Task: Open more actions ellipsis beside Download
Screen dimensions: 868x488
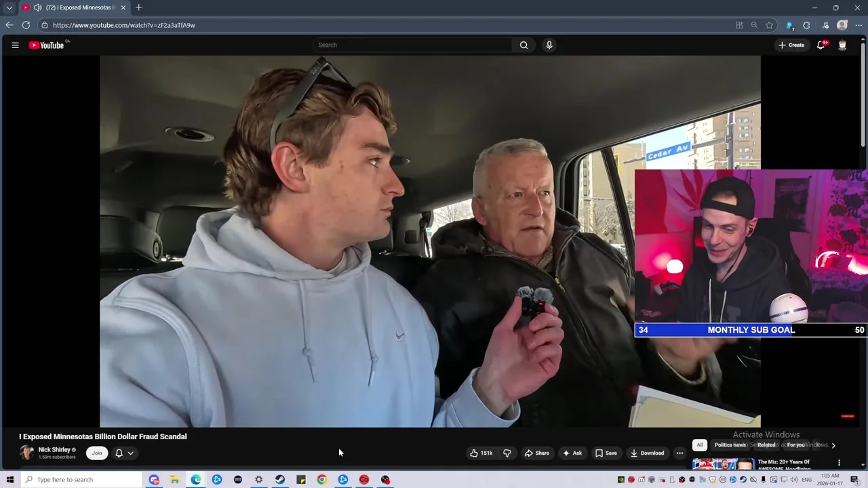Action: (679, 453)
